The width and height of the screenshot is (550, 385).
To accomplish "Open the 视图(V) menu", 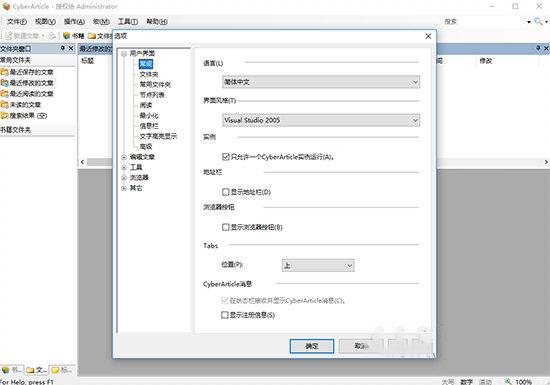I will (45, 22).
